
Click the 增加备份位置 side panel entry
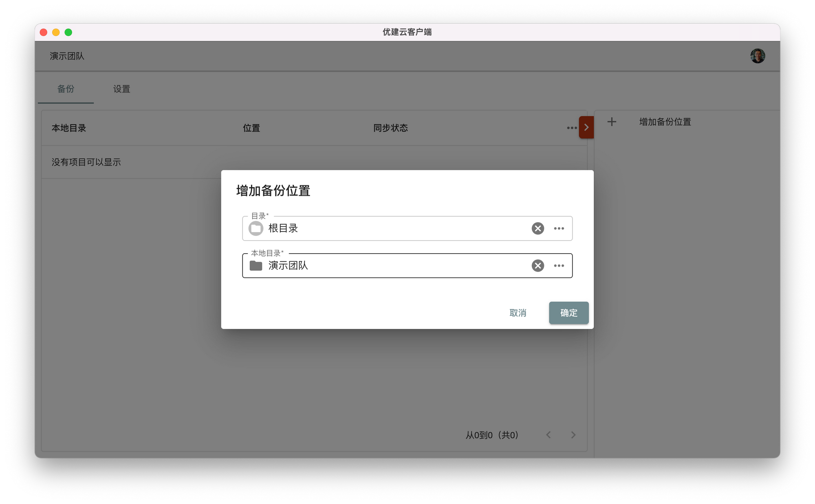click(665, 122)
